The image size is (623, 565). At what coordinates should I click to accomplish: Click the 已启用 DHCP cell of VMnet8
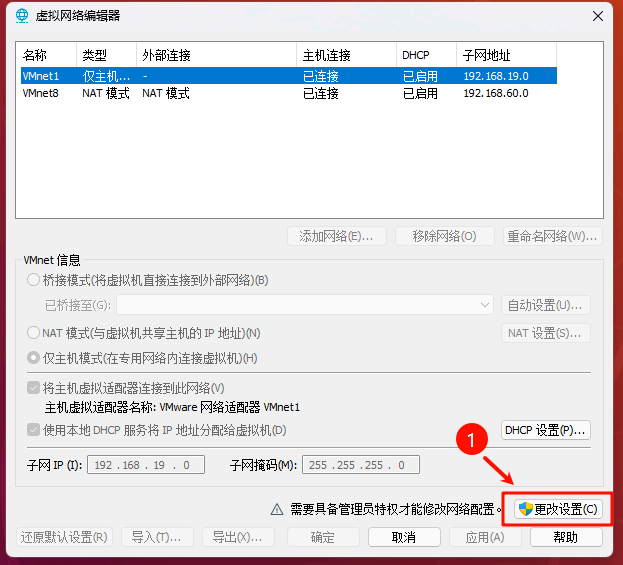click(420, 93)
